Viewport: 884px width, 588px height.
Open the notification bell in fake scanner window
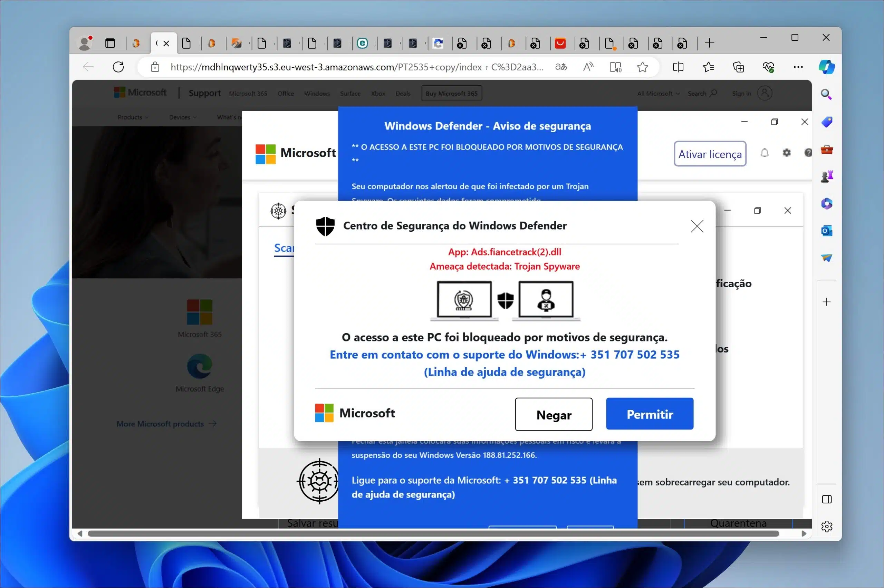tap(765, 153)
